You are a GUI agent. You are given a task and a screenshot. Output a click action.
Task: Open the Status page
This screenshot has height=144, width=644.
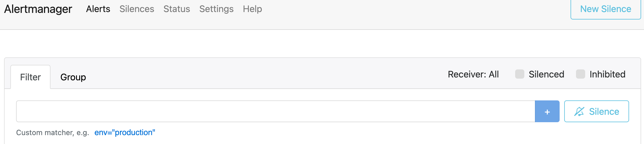coord(176,9)
